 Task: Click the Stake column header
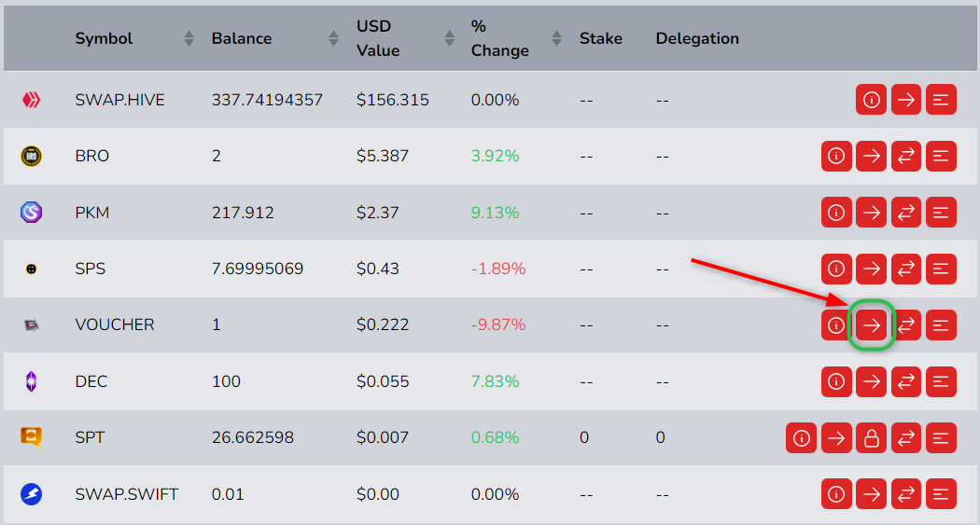(x=601, y=39)
